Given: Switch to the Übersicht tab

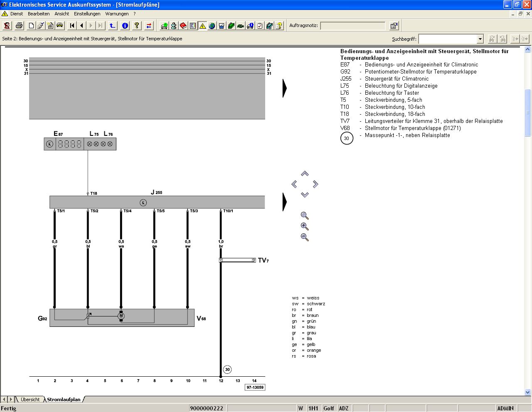Looking at the screenshot, I should coord(30,400).
